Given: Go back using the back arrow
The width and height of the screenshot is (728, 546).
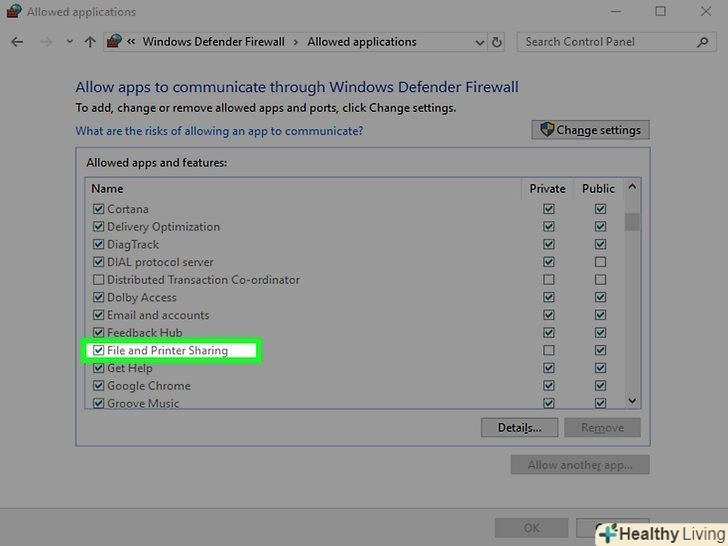Looking at the screenshot, I should click(x=17, y=42).
